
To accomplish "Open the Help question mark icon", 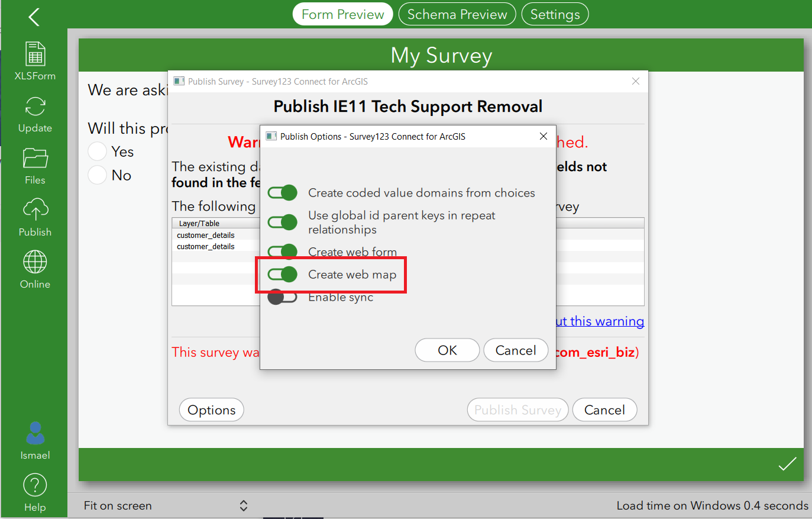I will [x=35, y=485].
